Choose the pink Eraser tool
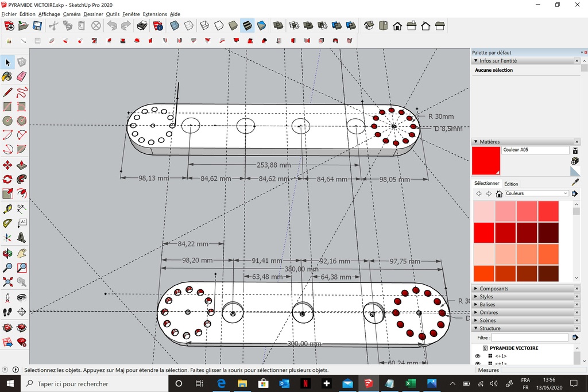588x392 pixels. point(22,77)
